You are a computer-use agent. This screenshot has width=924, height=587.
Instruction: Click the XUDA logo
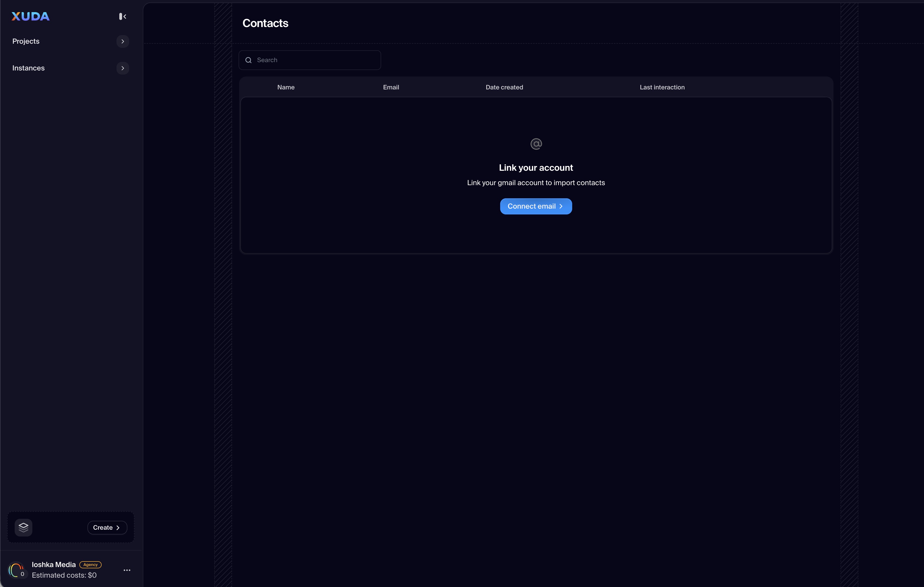point(30,16)
